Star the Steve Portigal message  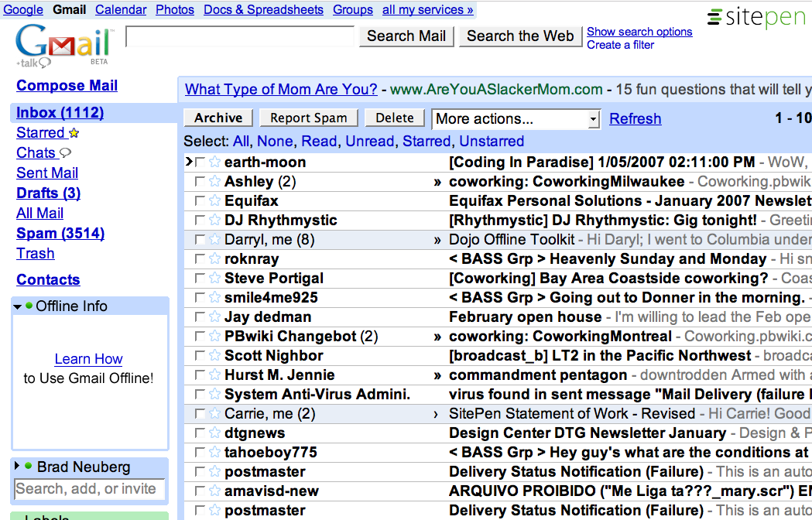(x=215, y=278)
